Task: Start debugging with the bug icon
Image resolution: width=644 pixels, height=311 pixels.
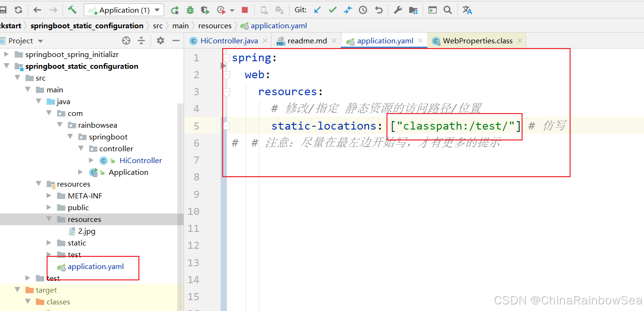Action: pos(190,10)
